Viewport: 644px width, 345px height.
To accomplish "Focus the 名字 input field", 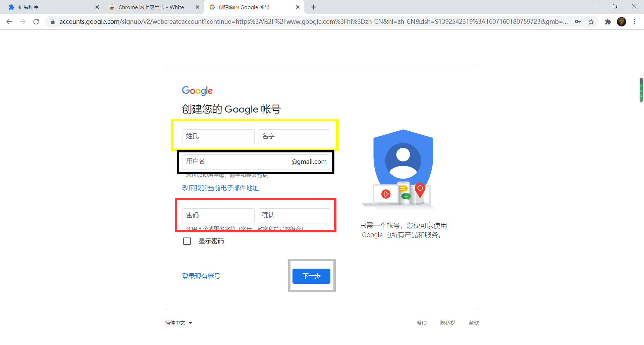I will pyautogui.click(x=294, y=137).
